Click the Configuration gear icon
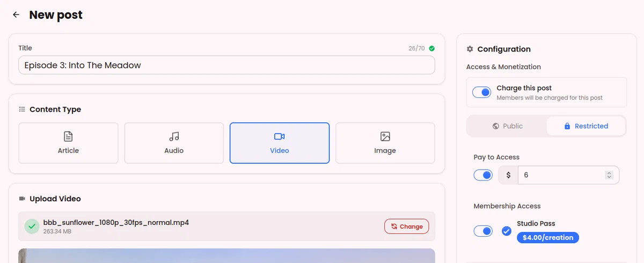Screen dimensions: 644x263 click(x=470, y=49)
